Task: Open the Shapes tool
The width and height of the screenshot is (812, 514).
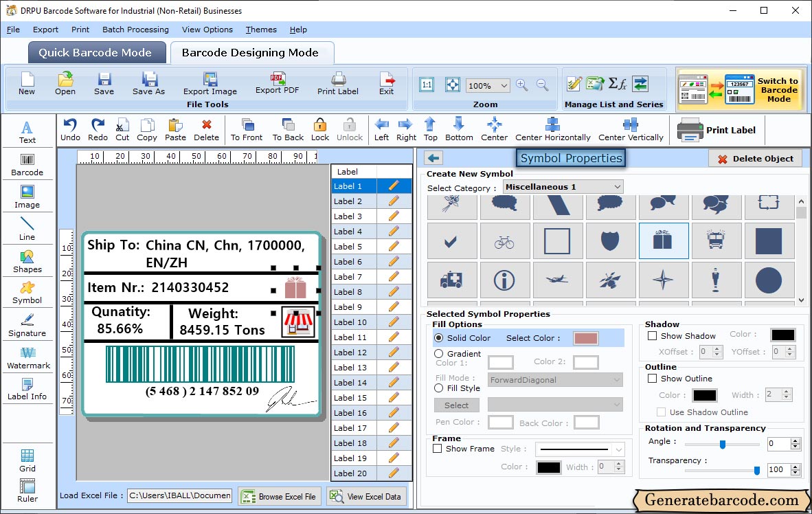Action: [27, 262]
